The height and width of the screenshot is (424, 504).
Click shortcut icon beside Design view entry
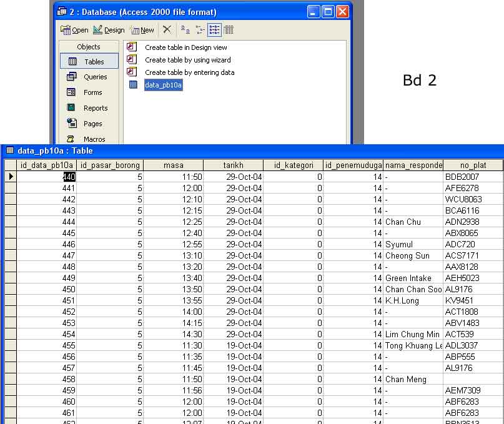132,47
